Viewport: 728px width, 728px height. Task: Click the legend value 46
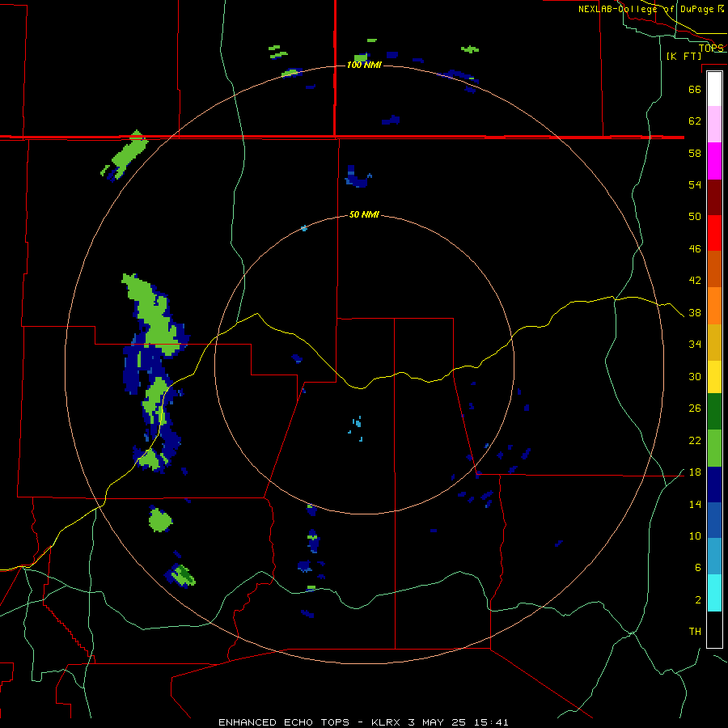(x=695, y=249)
